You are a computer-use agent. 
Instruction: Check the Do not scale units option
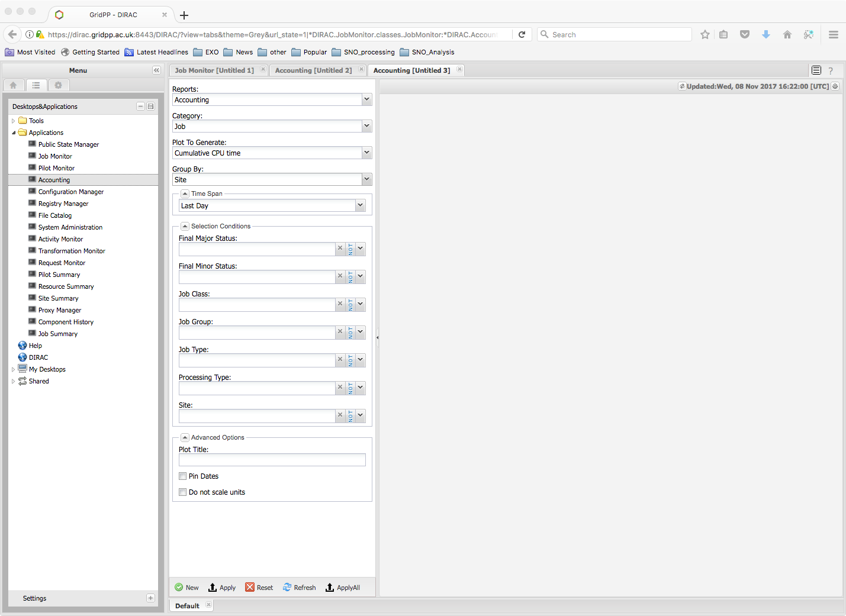pos(183,492)
